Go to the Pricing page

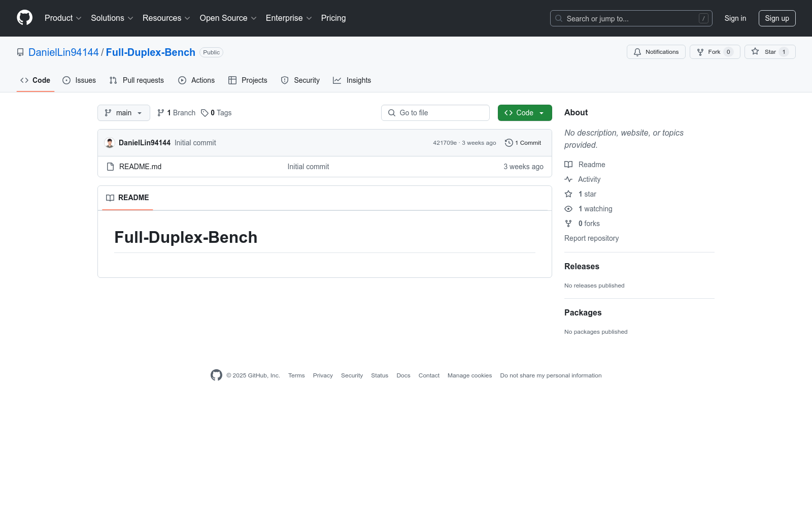click(333, 18)
